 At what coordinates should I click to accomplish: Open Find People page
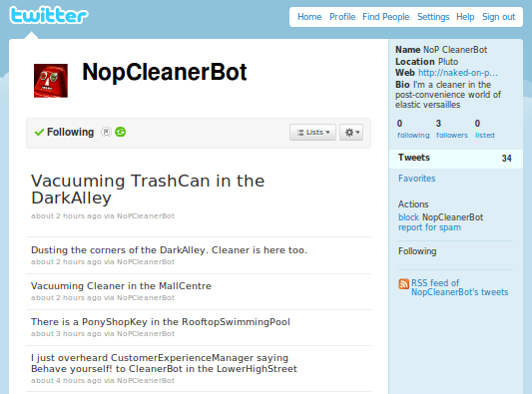[x=385, y=17]
